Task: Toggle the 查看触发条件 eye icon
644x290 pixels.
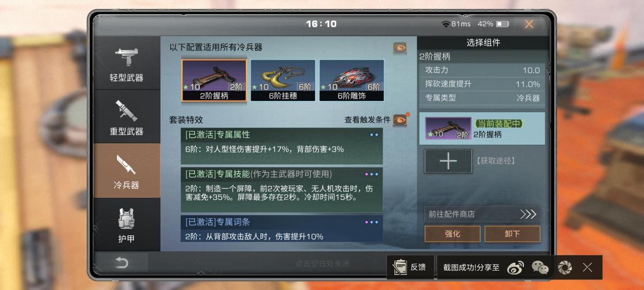Action: 400,120
